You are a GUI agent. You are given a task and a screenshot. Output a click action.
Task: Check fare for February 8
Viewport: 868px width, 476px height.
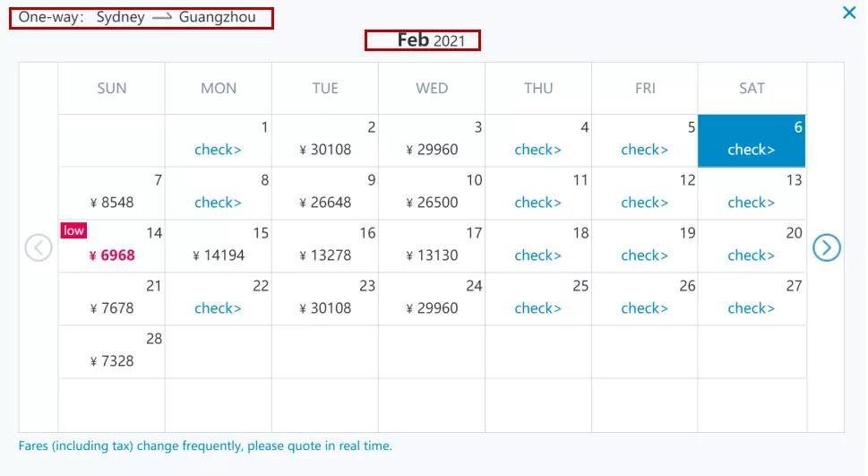(x=218, y=203)
